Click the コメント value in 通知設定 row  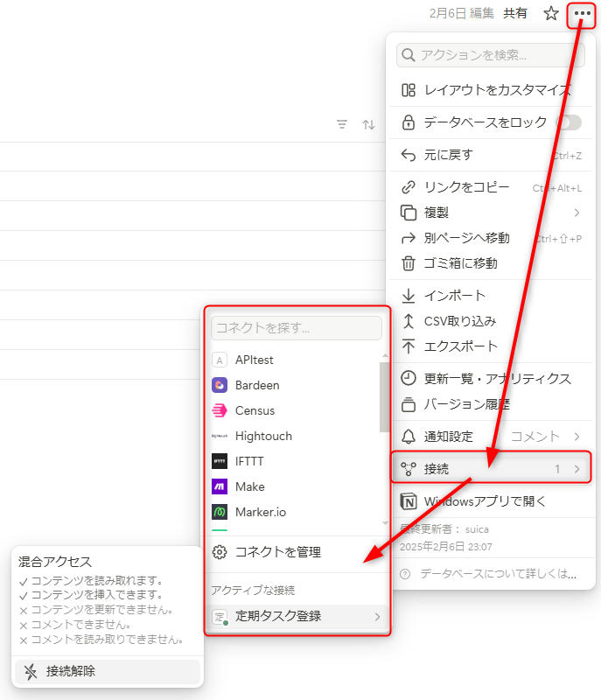[535, 436]
